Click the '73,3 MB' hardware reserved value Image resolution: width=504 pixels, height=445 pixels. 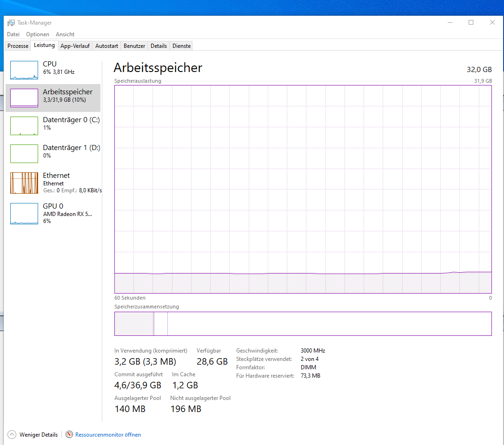[311, 376]
